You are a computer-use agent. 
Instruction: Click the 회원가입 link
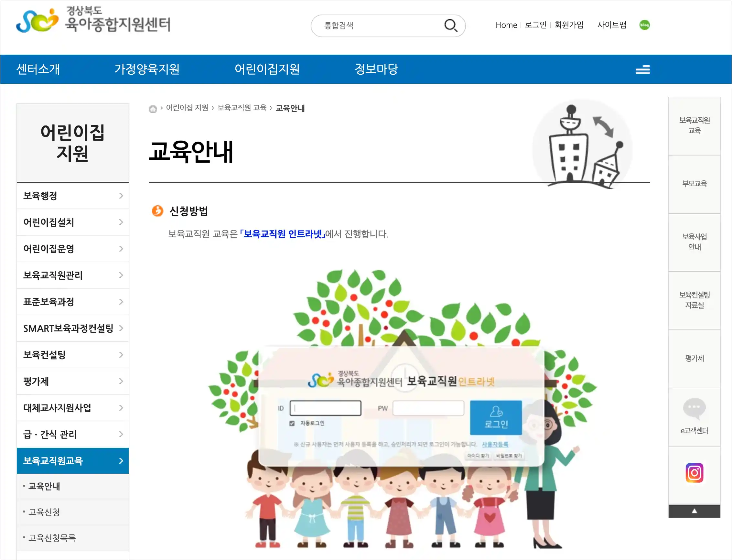569,25
